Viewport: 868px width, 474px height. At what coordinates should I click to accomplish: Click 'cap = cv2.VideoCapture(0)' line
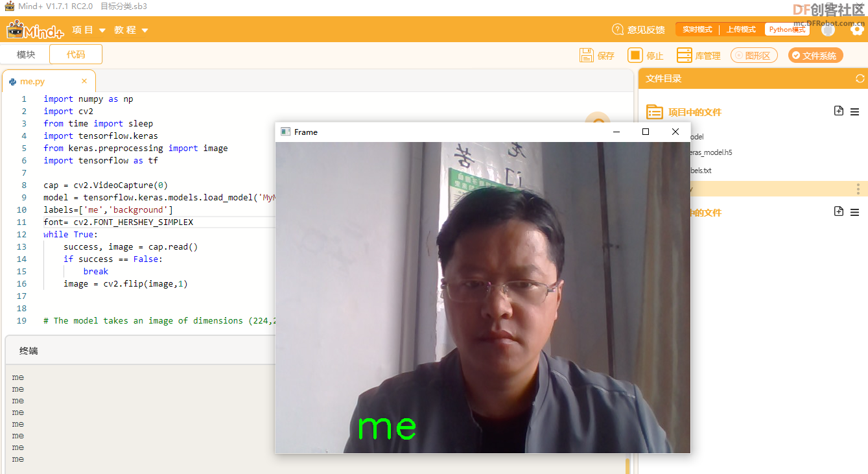click(x=106, y=185)
